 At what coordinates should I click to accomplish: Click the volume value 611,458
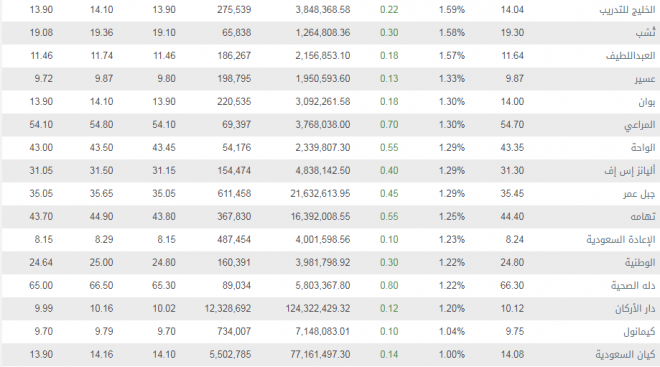click(234, 194)
